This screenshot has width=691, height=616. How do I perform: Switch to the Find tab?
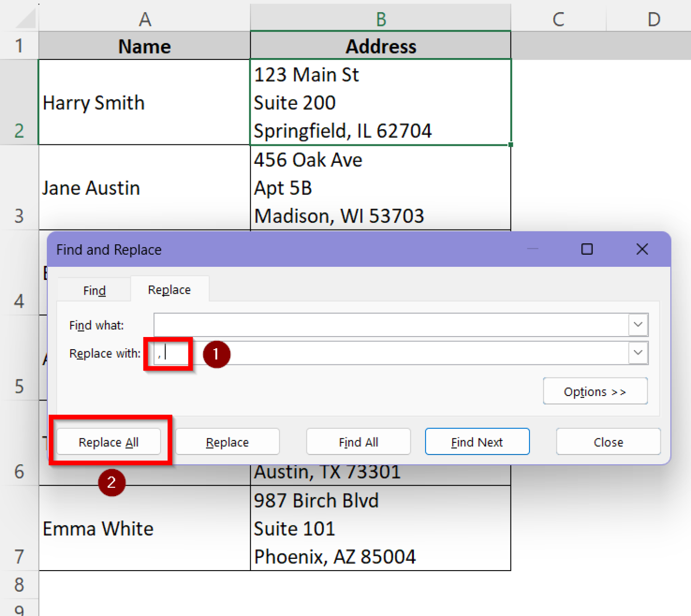94,291
